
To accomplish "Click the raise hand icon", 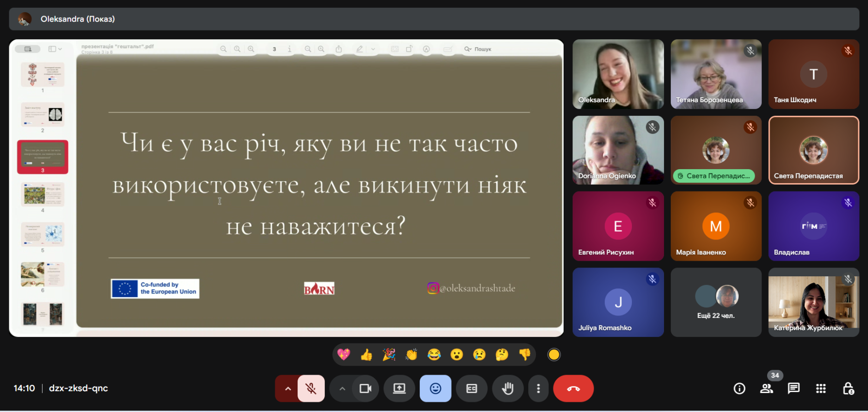I will (x=507, y=388).
